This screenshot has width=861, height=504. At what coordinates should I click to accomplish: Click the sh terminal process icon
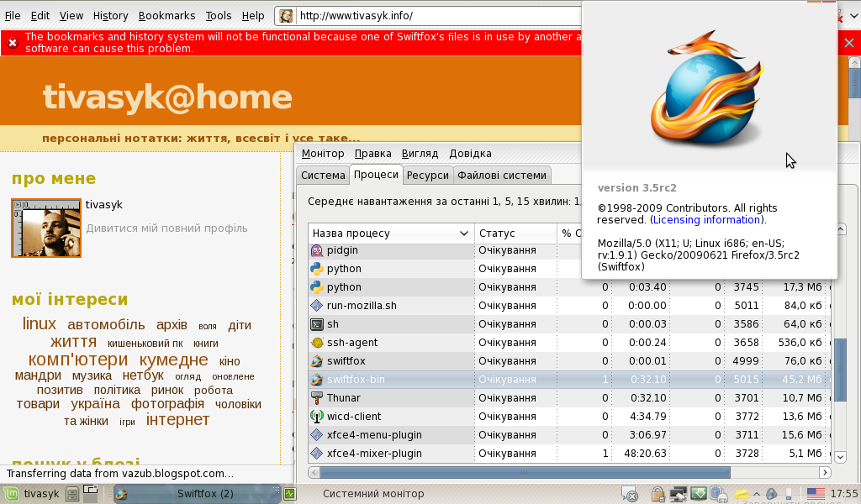click(x=317, y=324)
